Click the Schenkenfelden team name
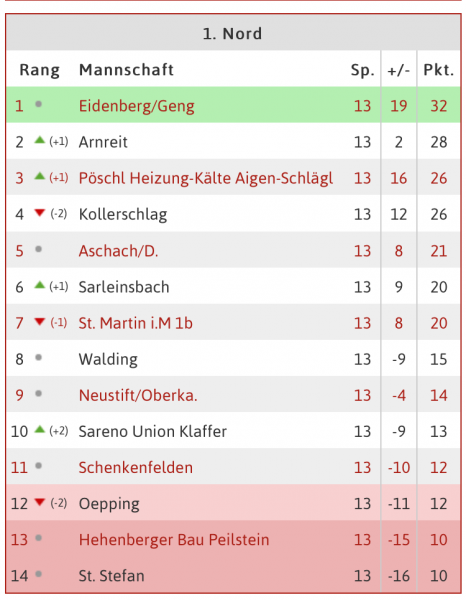 click(x=136, y=468)
